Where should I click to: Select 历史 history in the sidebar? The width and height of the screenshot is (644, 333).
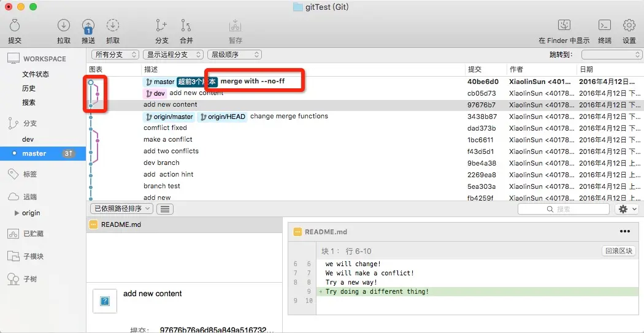click(x=29, y=88)
